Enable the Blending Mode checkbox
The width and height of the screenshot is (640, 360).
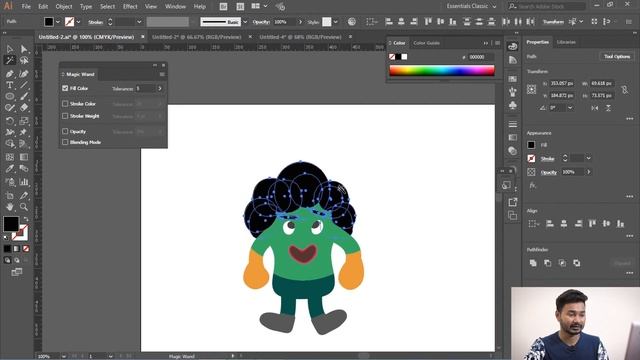[65, 142]
